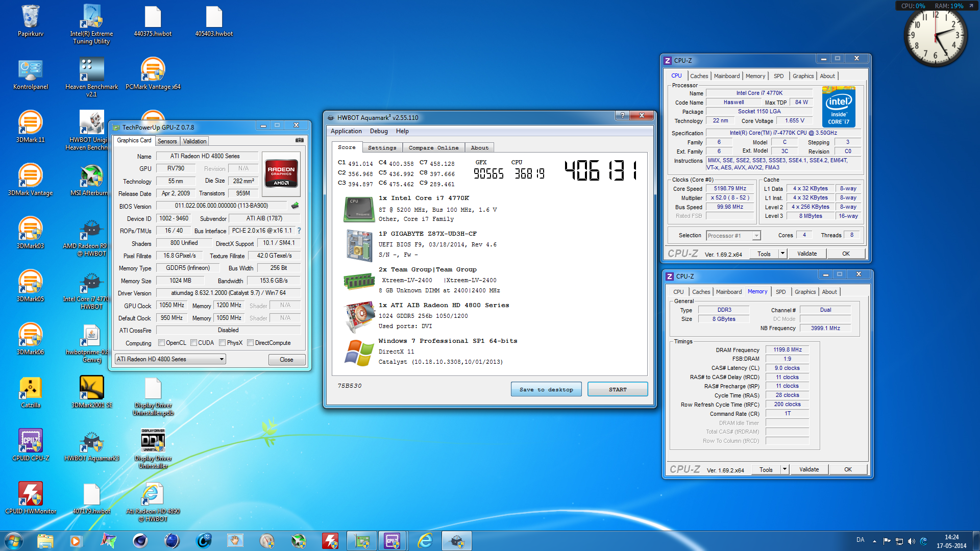Switch to Validation tab in GPU-Z

coord(194,141)
